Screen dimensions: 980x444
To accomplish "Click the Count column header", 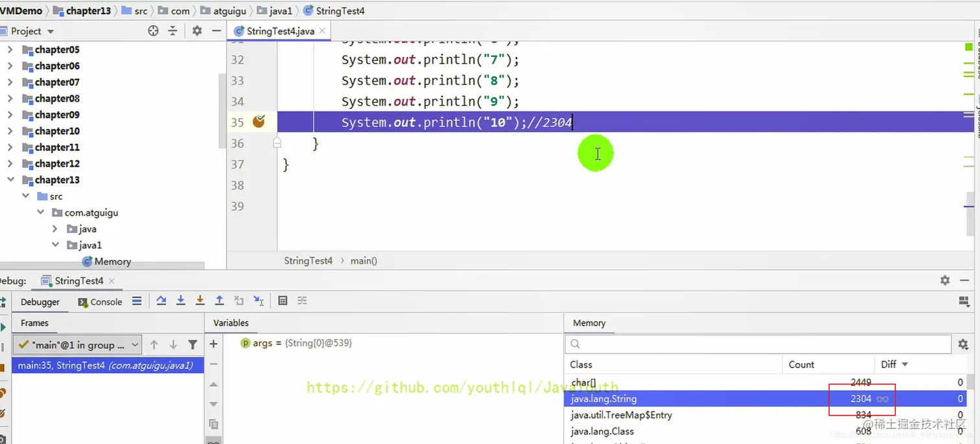I will 801,364.
